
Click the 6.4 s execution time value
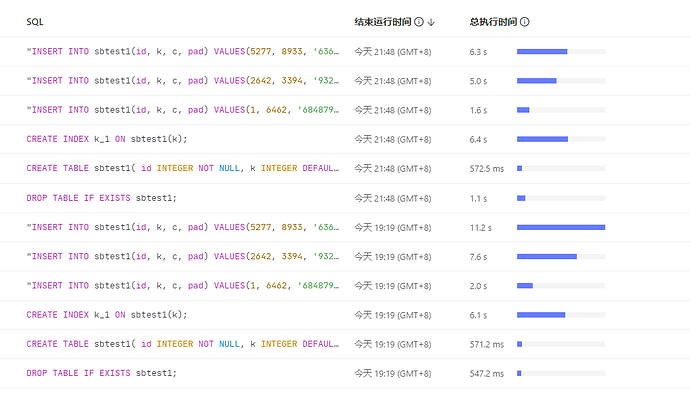coord(478,139)
